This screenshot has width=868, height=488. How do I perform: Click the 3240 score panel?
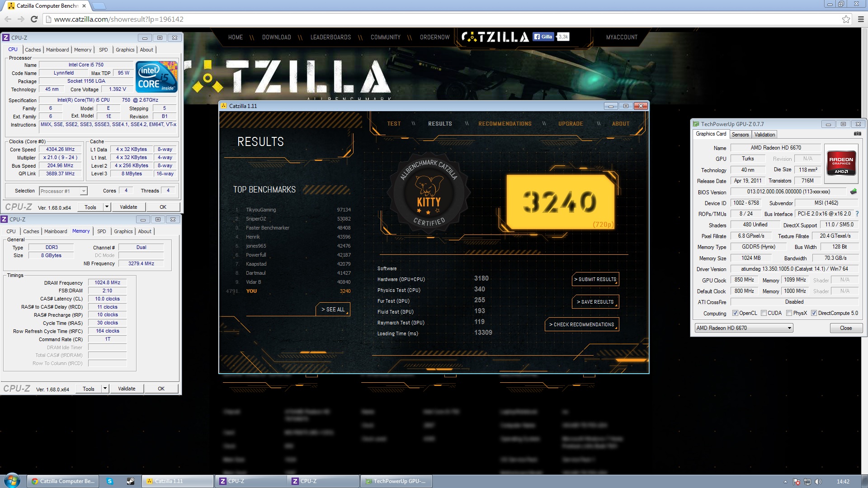(560, 202)
